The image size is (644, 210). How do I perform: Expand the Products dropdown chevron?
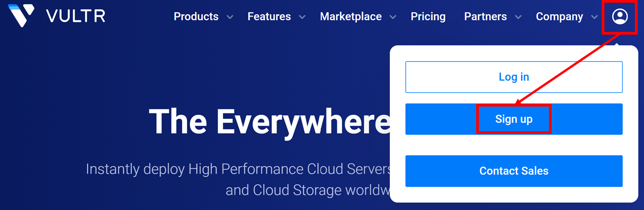[230, 17]
